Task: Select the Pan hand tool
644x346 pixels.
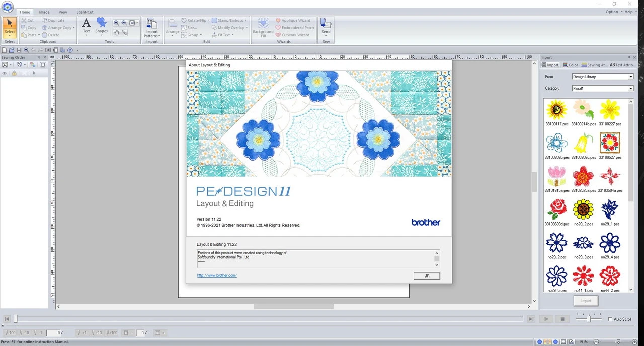Action: (x=117, y=32)
